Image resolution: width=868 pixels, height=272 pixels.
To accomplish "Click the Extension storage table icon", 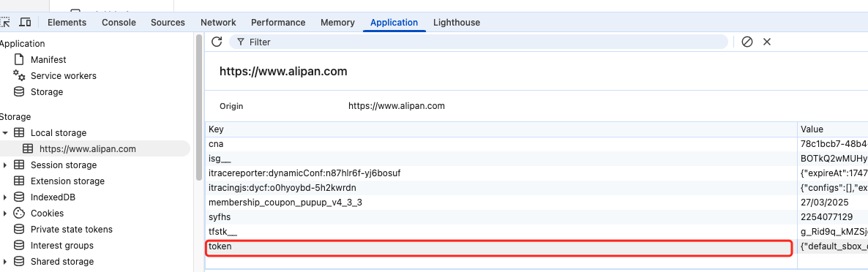I will pos(19,181).
